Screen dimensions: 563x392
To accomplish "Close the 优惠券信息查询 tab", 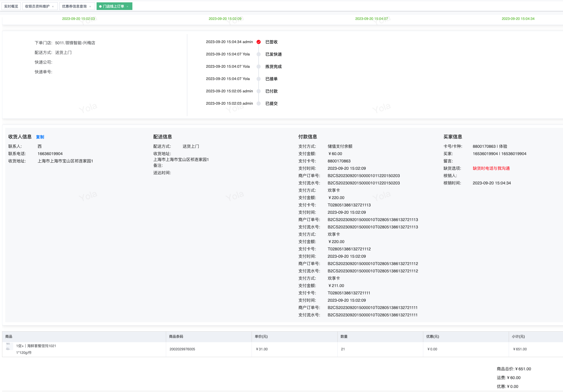I will 90,6.
